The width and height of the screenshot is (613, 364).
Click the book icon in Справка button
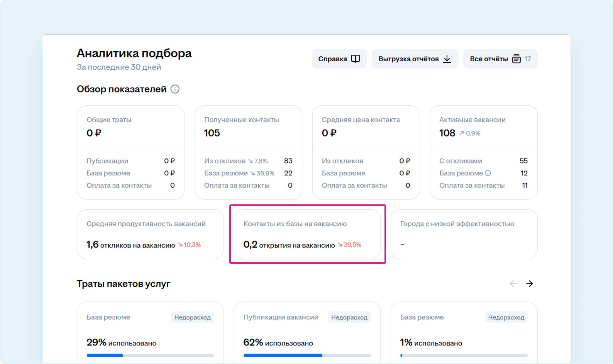[x=355, y=59]
